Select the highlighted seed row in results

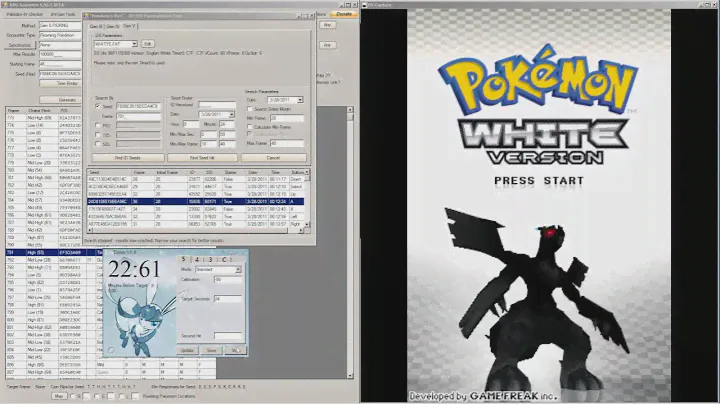(x=200, y=200)
